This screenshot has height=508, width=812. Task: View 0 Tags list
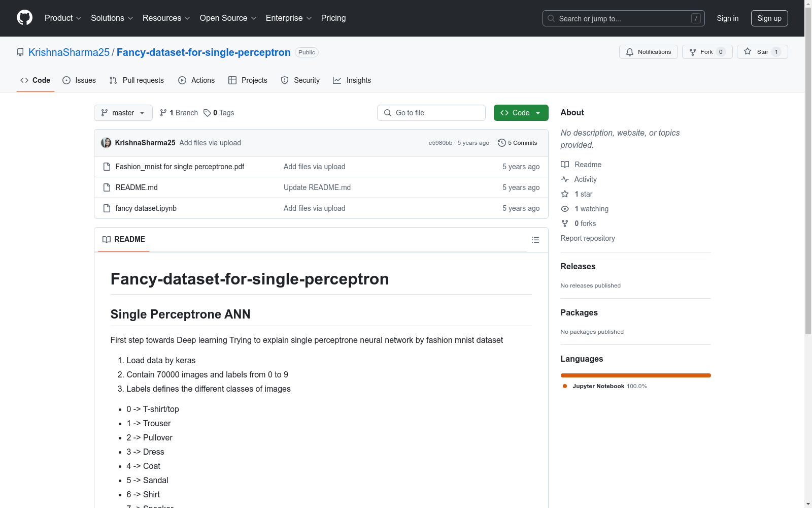(x=219, y=113)
